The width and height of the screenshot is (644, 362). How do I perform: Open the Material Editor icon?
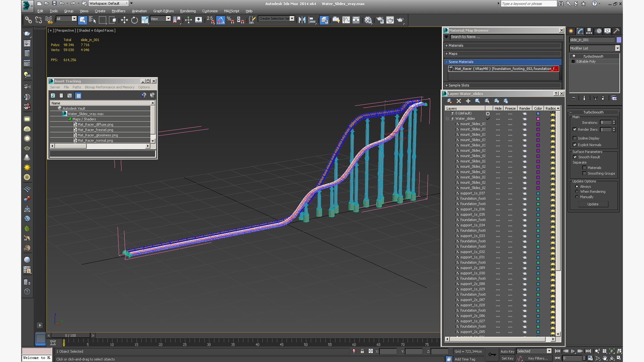[x=368, y=20]
